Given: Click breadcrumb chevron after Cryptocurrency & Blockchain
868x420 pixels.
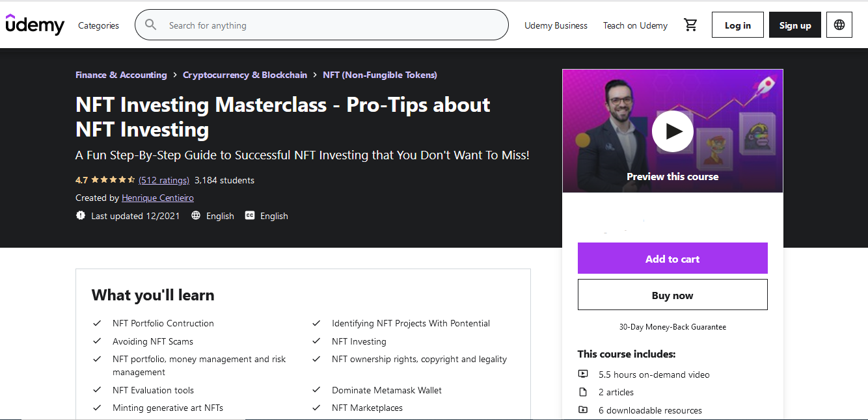Looking at the screenshot, I should [315, 75].
